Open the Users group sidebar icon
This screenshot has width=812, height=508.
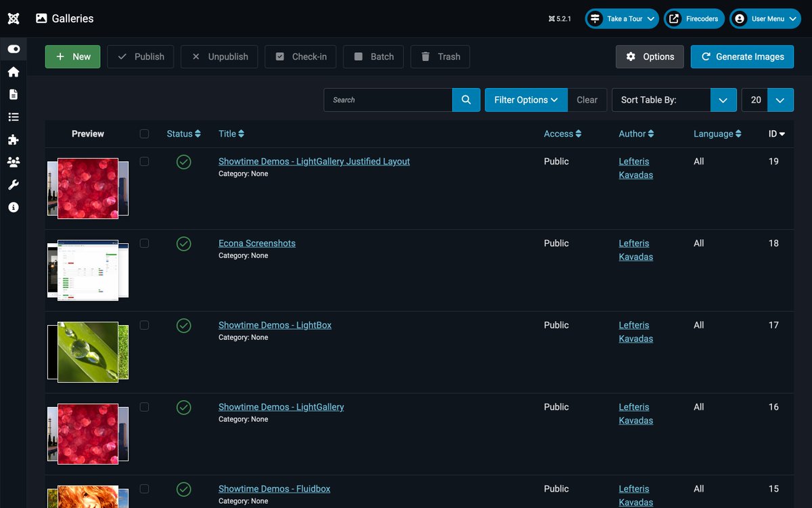(14, 162)
